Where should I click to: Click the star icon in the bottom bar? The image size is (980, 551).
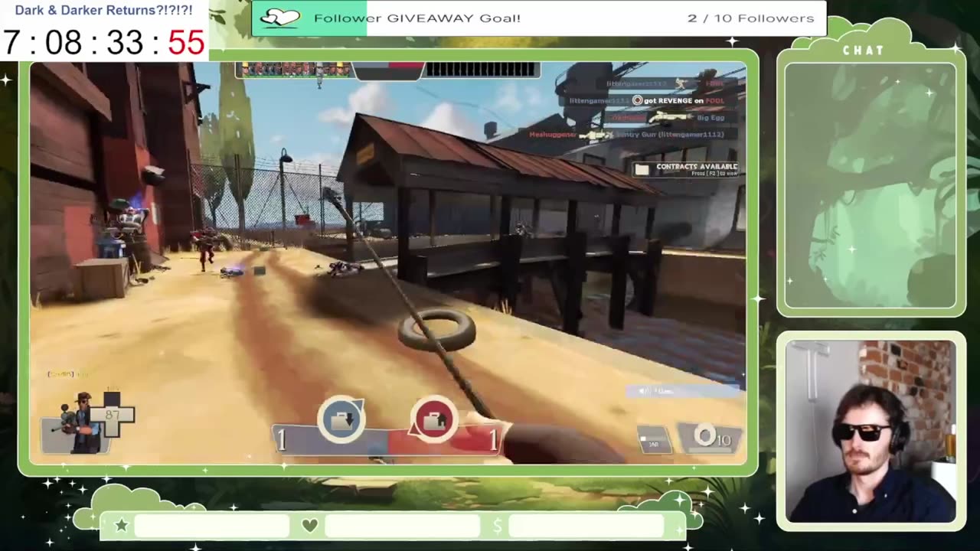pos(121,525)
